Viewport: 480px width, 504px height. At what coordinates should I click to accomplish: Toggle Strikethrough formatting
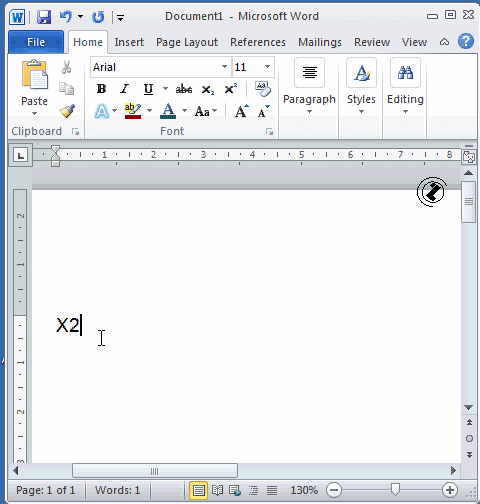point(184,89)
